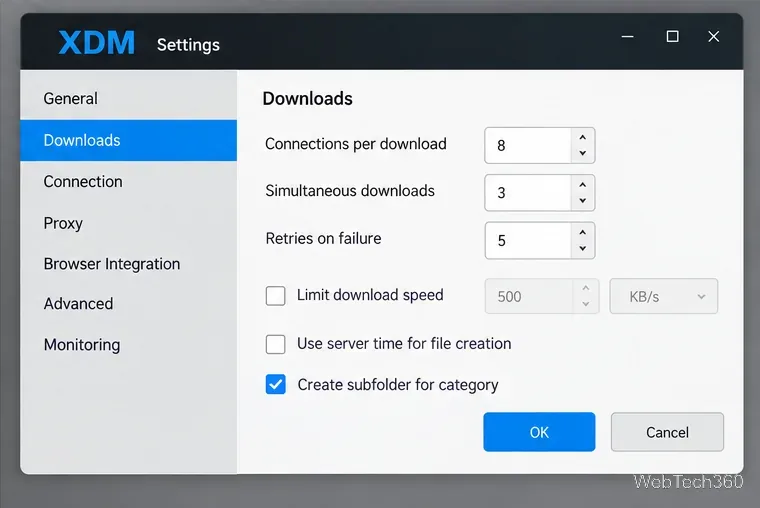Increase the speed limit value

tap(586, 288)
